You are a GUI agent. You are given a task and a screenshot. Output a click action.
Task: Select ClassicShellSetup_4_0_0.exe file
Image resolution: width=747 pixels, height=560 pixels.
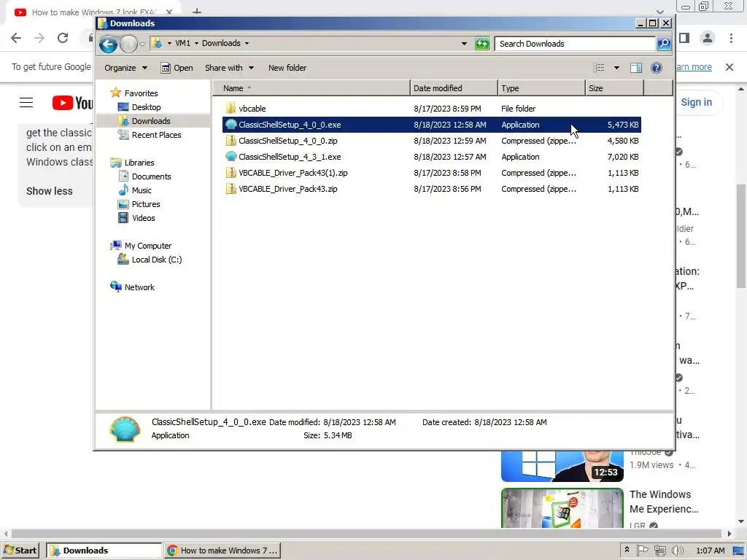(432, 125)
